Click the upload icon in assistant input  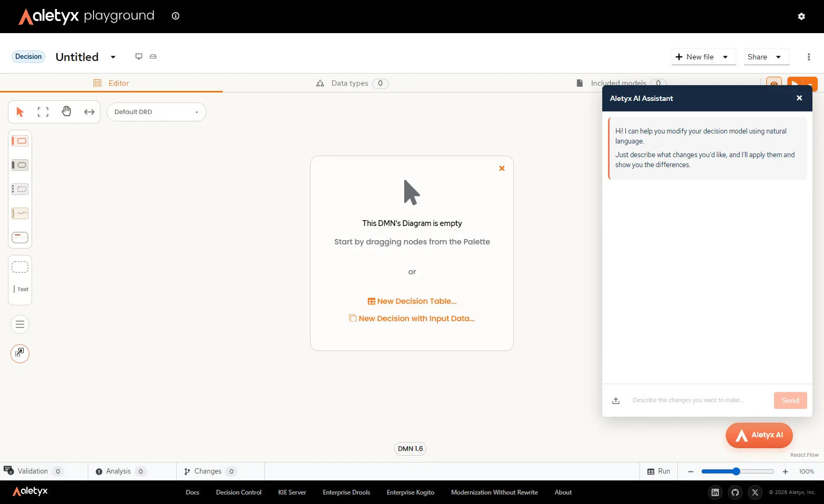[616, 400]
